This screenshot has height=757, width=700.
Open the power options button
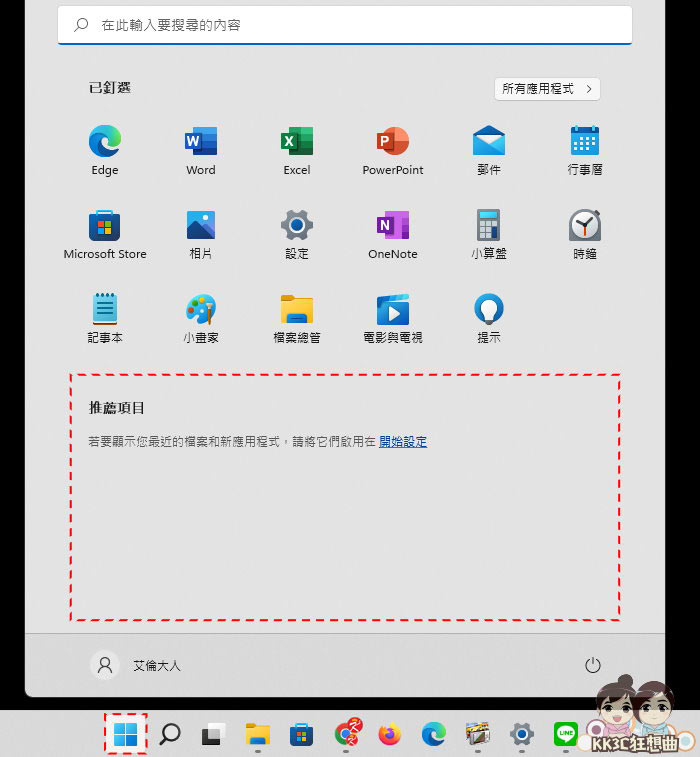[592, 665]
